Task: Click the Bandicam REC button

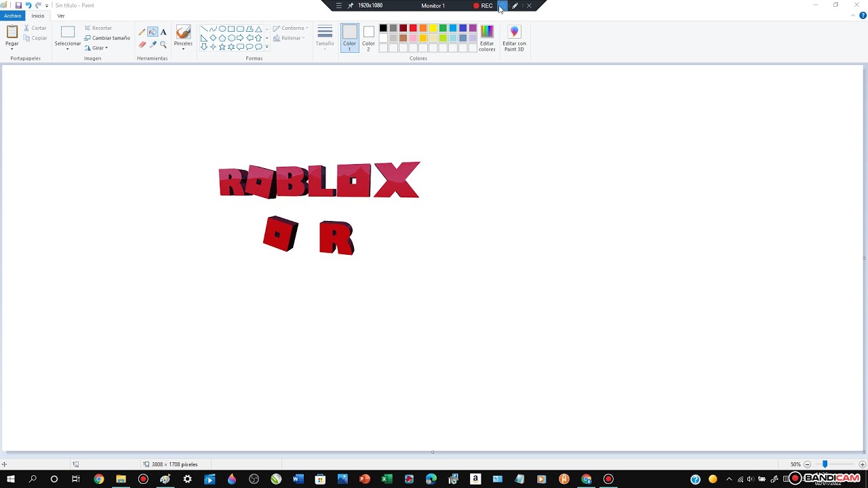Action: [x=484, y=5]
